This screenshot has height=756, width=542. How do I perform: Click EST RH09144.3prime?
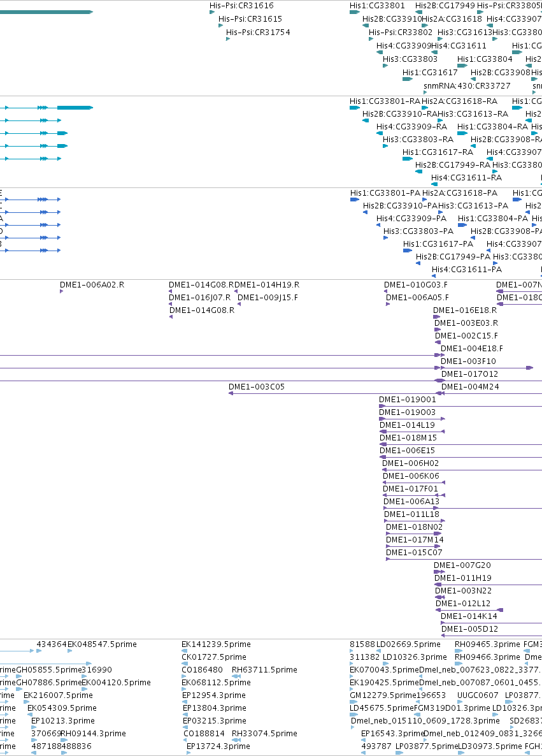pyautogui.click(x=93, y=734)
